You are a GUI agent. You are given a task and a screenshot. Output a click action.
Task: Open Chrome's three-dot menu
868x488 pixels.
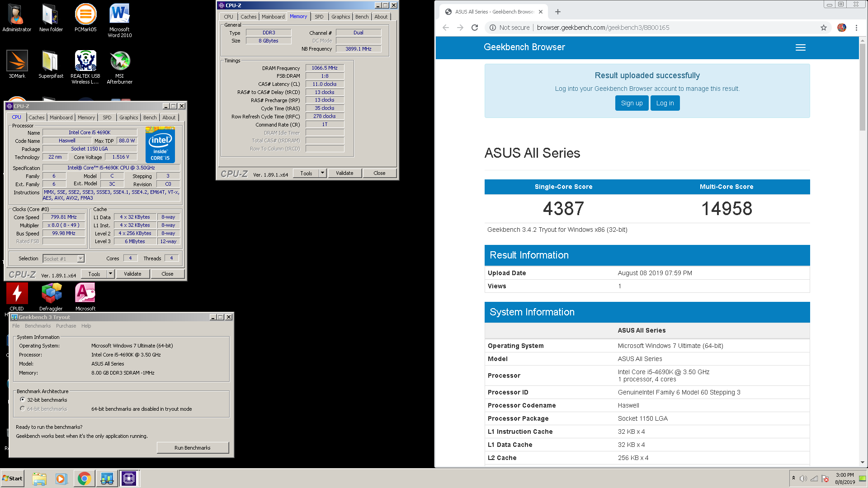[x=856, y=28]
